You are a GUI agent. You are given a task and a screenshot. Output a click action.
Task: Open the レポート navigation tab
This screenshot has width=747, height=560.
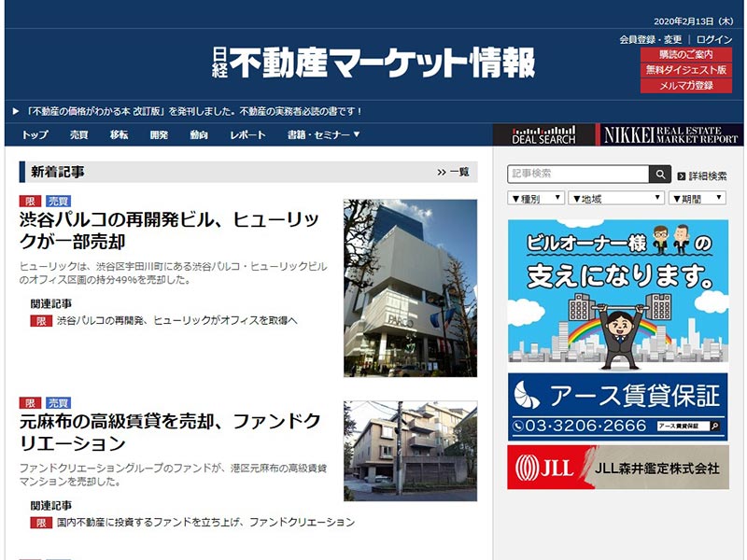point(247,134)
